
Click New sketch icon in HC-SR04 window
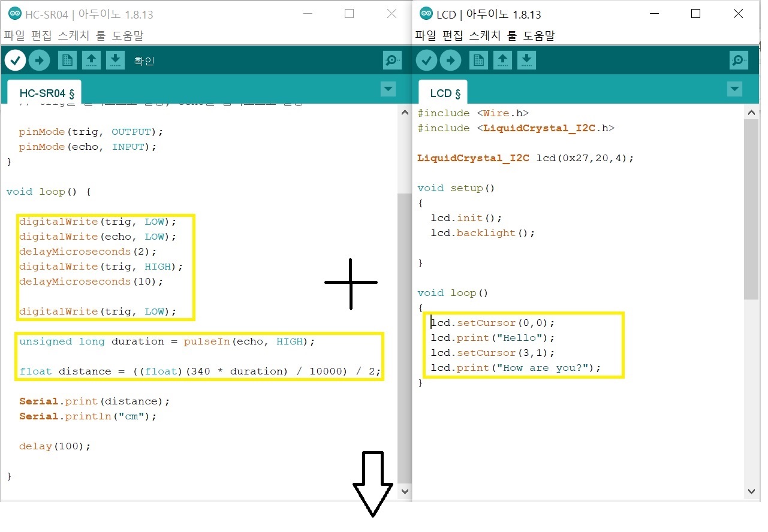(67, 60)
